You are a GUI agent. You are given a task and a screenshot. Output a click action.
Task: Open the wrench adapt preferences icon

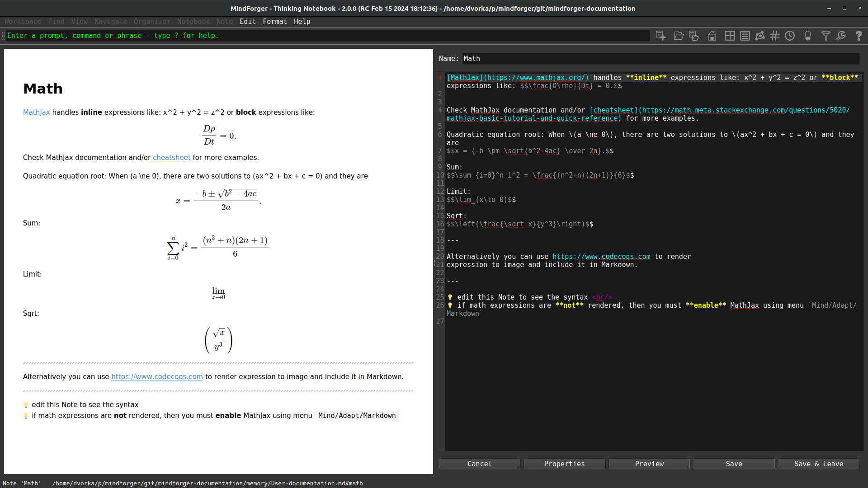click(x=841, y=36)
